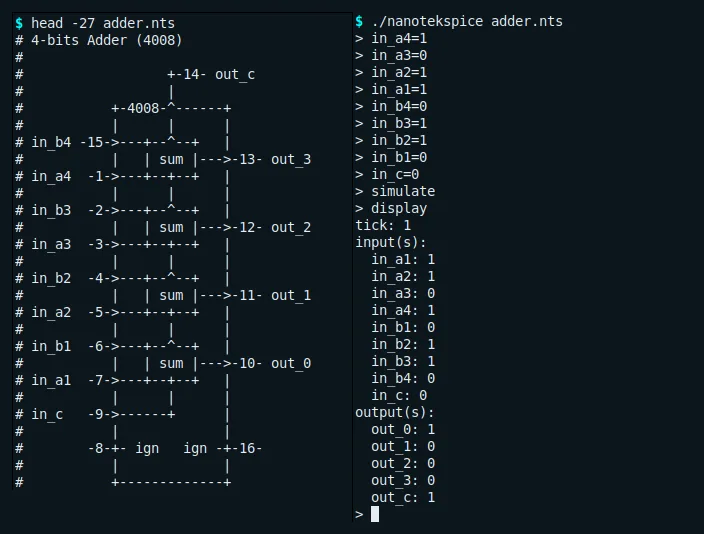
Task: Select the 'out_c: 1' result line
Action: (403, 498)
